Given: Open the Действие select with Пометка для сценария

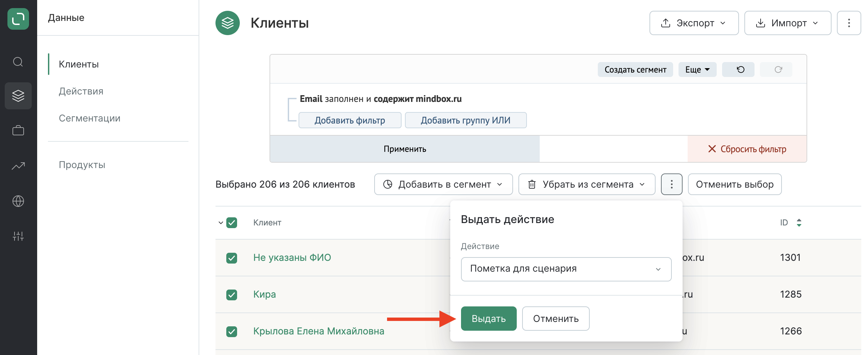Looking at the screenshot, I should (566, 269).
